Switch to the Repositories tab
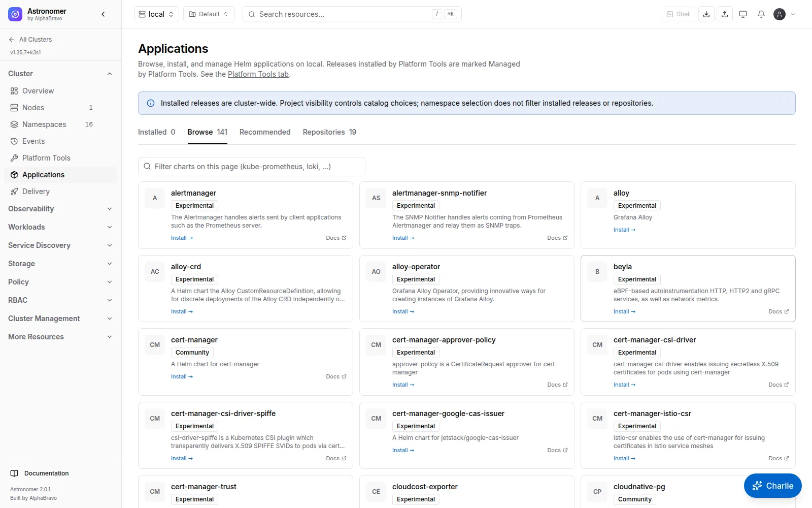The width and height of the screenshot is (812, 508). click(x=329, y=132)
